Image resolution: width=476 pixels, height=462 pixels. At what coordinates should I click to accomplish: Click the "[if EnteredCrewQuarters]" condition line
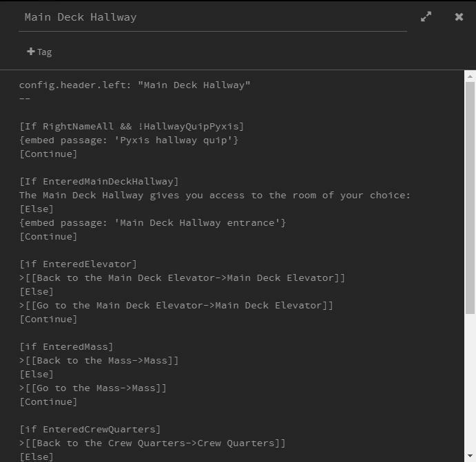90,429
